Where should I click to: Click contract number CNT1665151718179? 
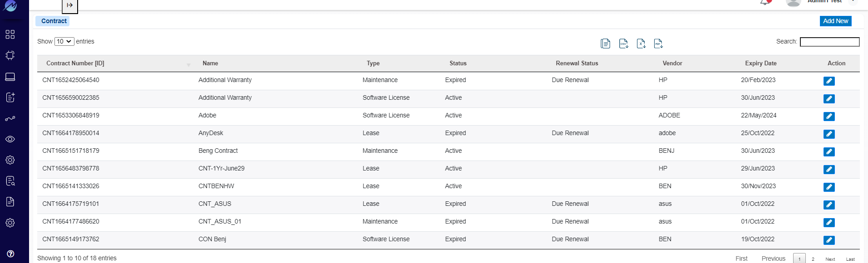pyautogui.click(x=71, y=151)
